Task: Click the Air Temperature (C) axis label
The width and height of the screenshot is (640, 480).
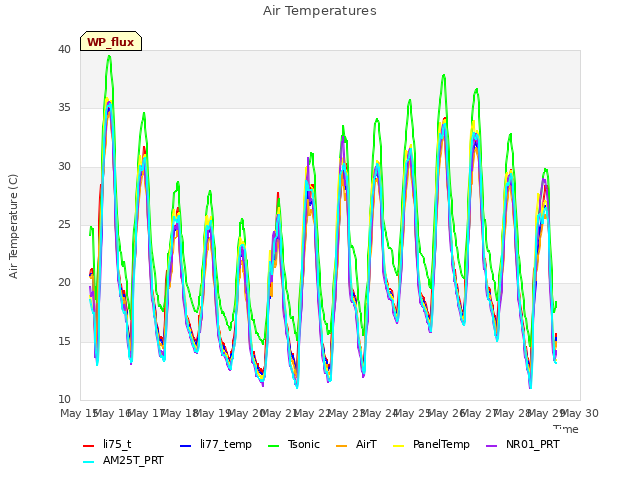Action: [13, 227]
